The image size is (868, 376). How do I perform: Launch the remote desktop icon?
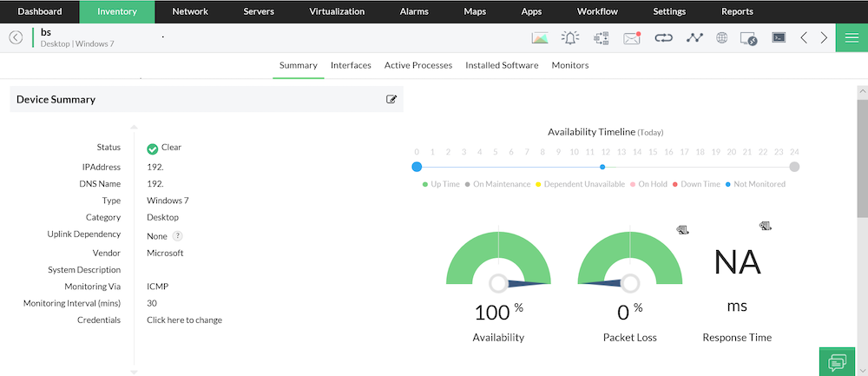[748, 38]
